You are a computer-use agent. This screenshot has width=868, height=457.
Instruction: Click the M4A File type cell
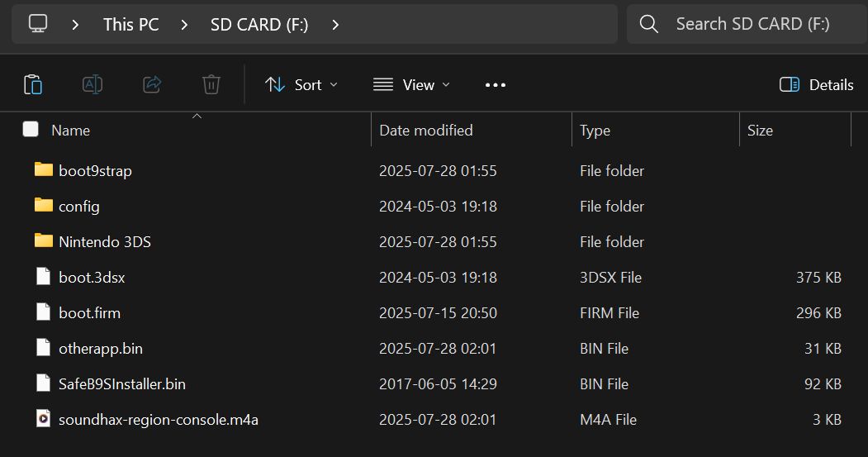(609, 419)
